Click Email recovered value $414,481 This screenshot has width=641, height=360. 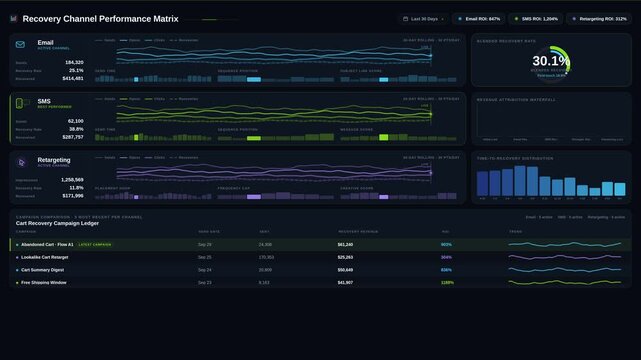pos(73,78)
